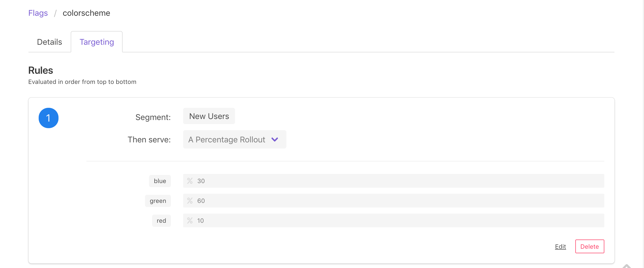Select the Targeting tab

[97, 42]
